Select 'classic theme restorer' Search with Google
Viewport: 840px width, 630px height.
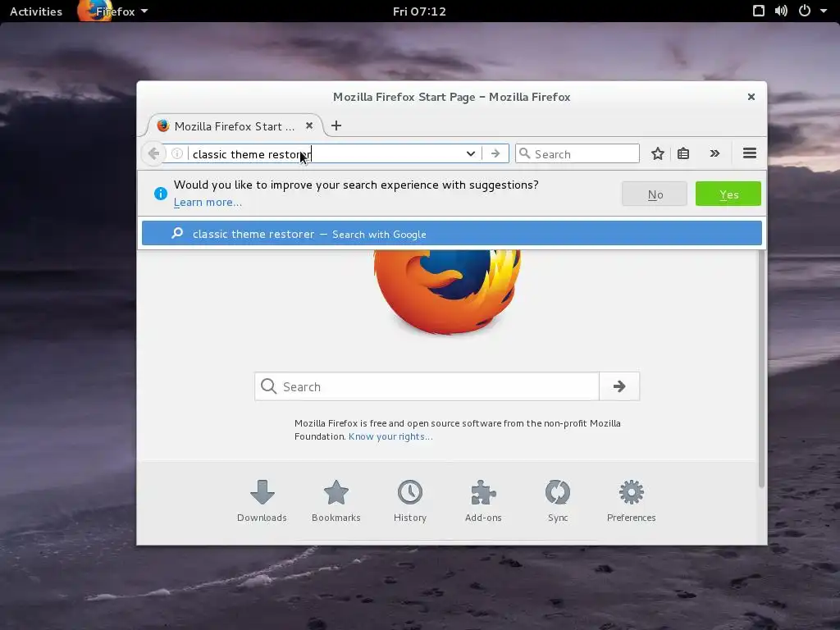[452, 234]
